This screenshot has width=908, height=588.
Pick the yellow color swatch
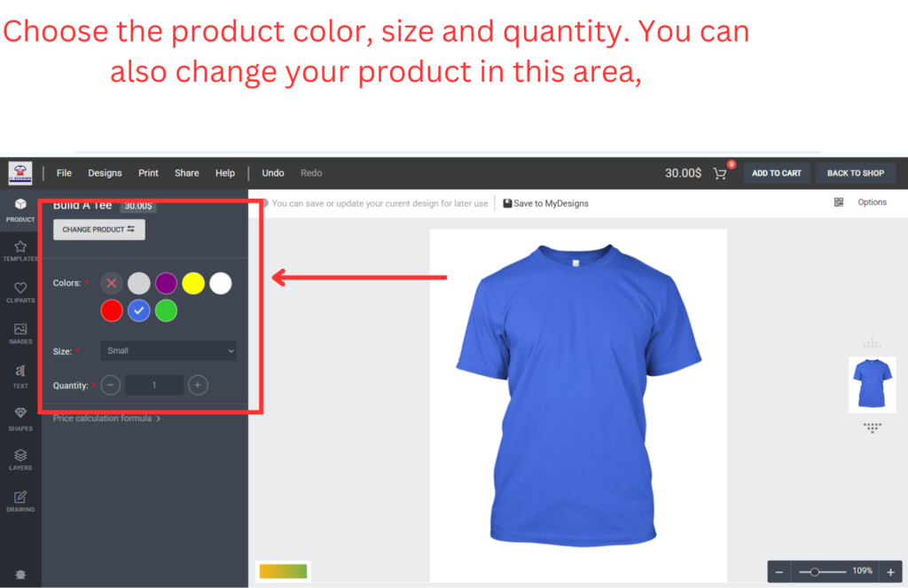coord(193,283)
